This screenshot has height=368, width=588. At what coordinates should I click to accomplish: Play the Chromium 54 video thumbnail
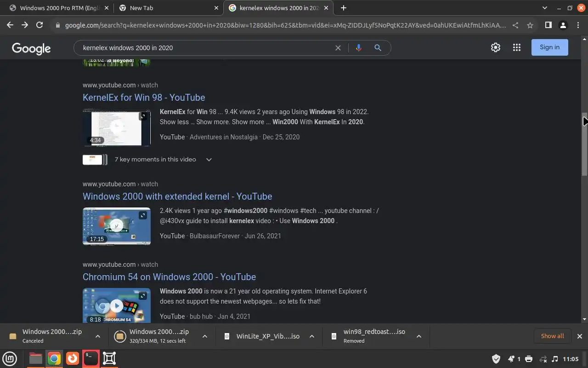click(117, 306)
